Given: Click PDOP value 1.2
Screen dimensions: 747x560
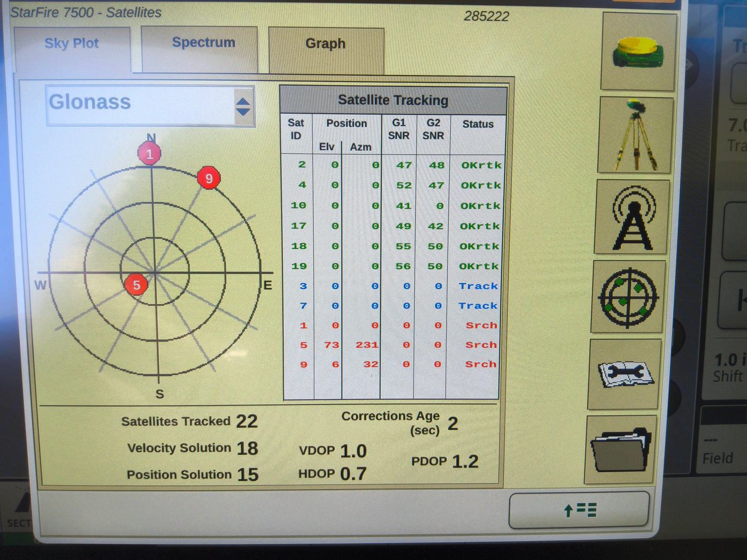Looking at the screenshot, I should pos(465,461).
